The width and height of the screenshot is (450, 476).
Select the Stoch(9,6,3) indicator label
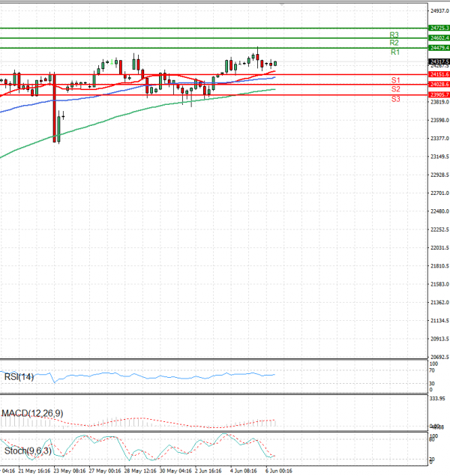[x=26, y=450]
